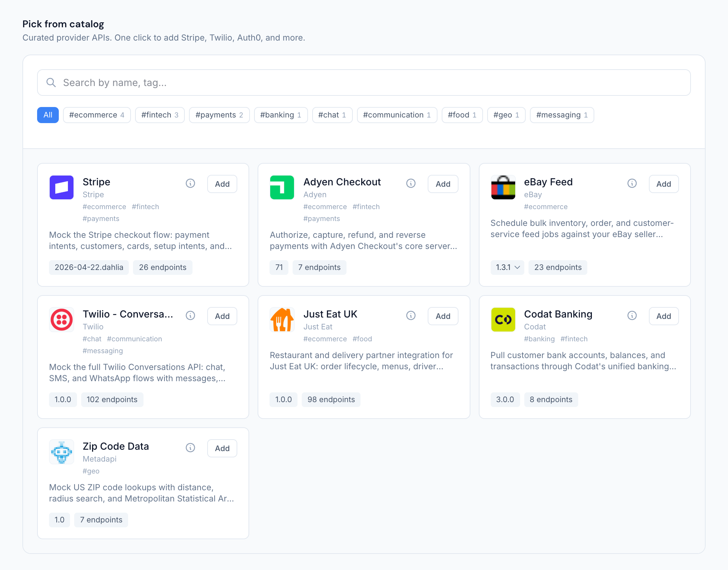Click the Stripe card title
The height and width of the screenshot is (570, 728).
(x=96, y=182)
